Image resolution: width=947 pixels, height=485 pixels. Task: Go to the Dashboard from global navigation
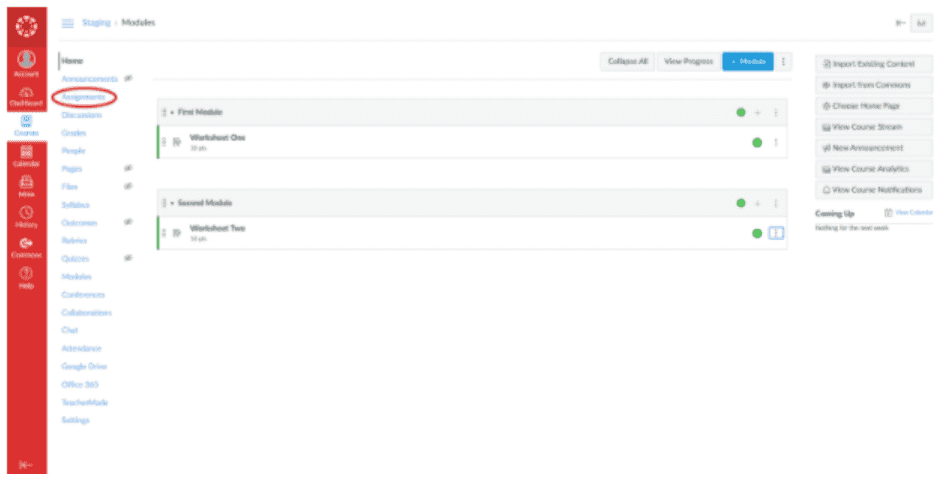tap(27, 97)
